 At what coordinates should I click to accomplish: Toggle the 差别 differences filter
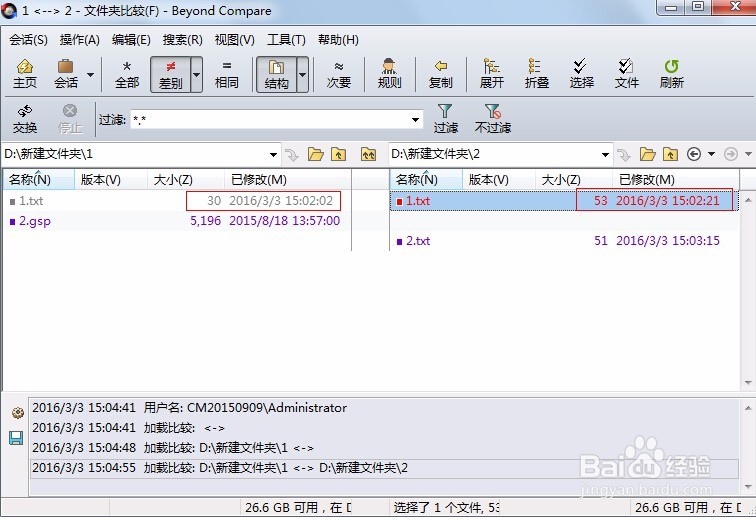[171, 74]
